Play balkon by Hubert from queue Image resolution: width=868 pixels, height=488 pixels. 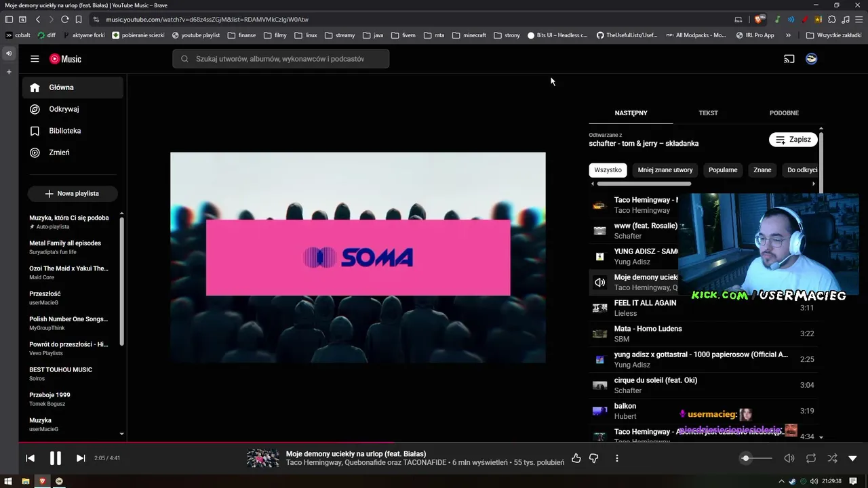pyautogui.click(x=703, y=411)
